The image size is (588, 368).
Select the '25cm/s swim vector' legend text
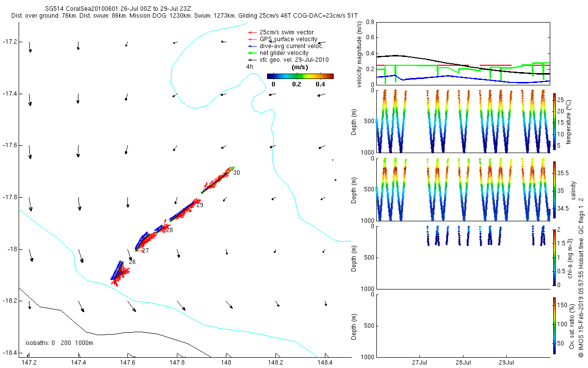(x=287, y=32)
